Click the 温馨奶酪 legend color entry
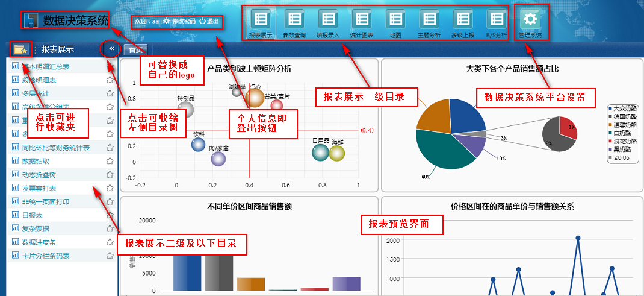The width and height of the screenshot is (644, 296). click(611, 125)
